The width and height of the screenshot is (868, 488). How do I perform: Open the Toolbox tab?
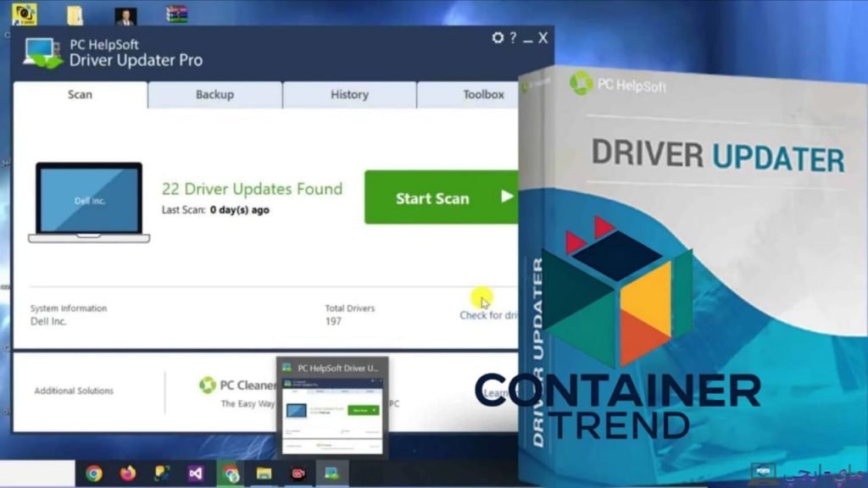point(468,95)
